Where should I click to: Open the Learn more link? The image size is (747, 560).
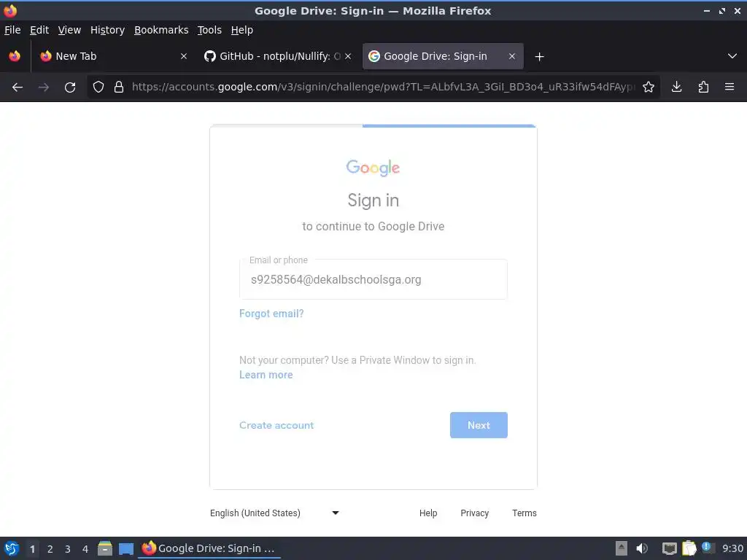[x=266, y=375]
